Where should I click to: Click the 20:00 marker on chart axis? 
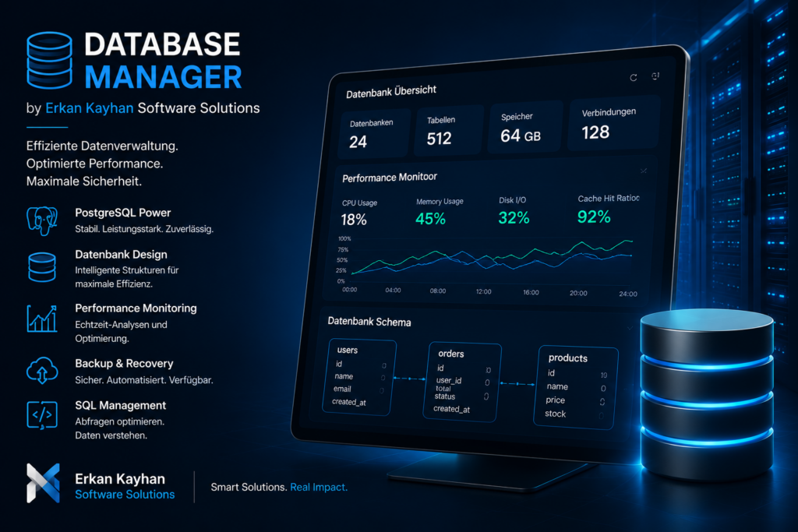coord(578,293)
